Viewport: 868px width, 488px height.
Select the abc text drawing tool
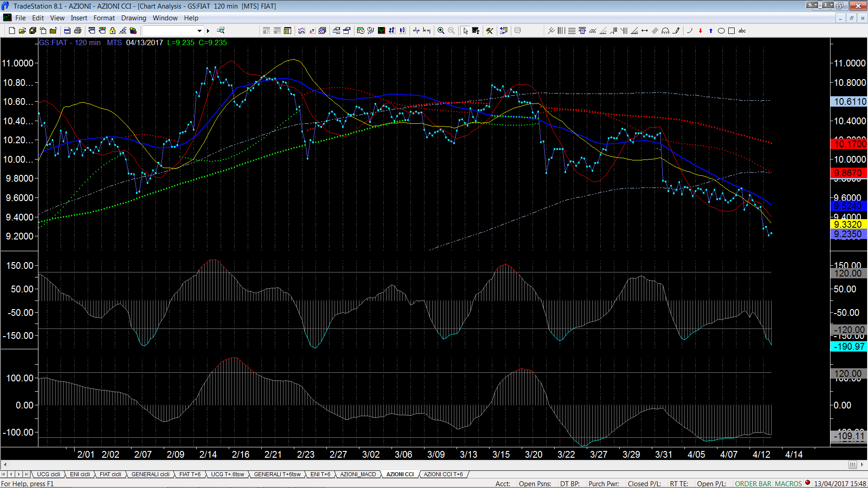tap(742, 31)
